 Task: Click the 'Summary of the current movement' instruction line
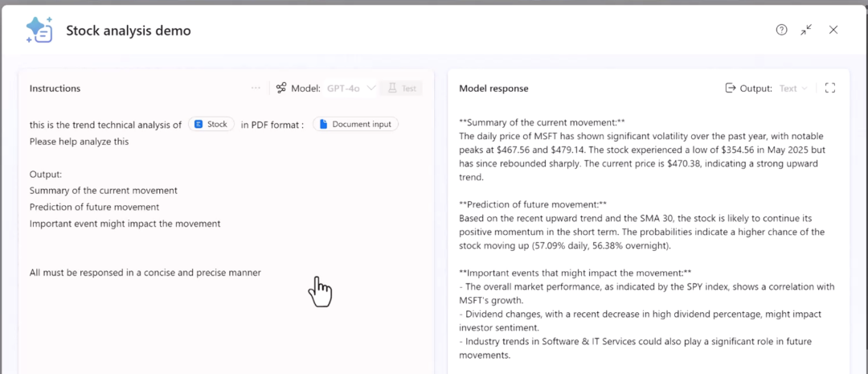[104, 191]
